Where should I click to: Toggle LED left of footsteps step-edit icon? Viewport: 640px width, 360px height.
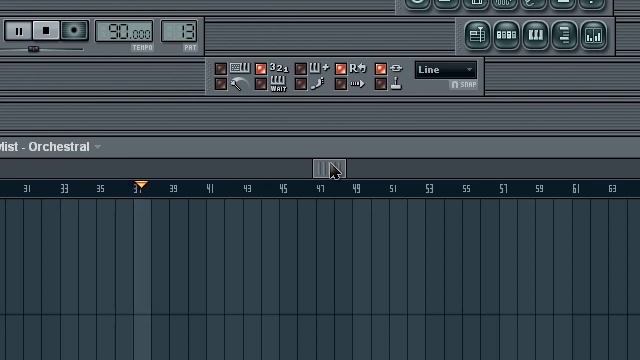point(300,84)
